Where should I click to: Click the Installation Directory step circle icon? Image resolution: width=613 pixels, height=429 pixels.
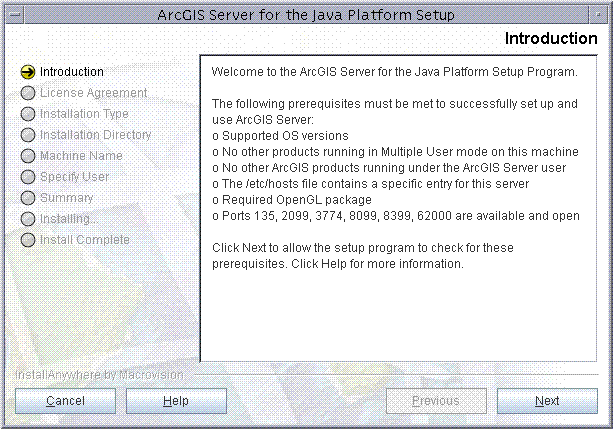[28, 135]
